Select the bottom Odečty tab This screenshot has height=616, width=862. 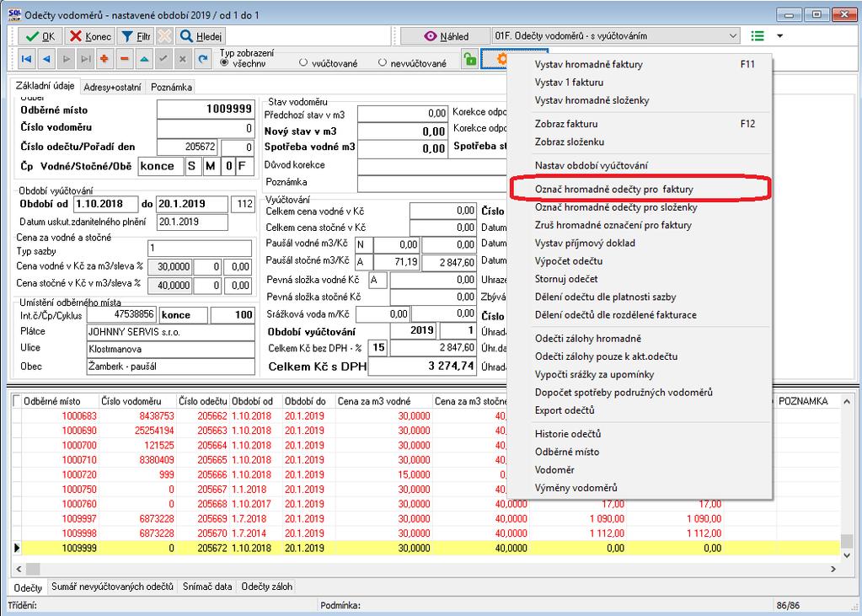(x=28, y=587)
